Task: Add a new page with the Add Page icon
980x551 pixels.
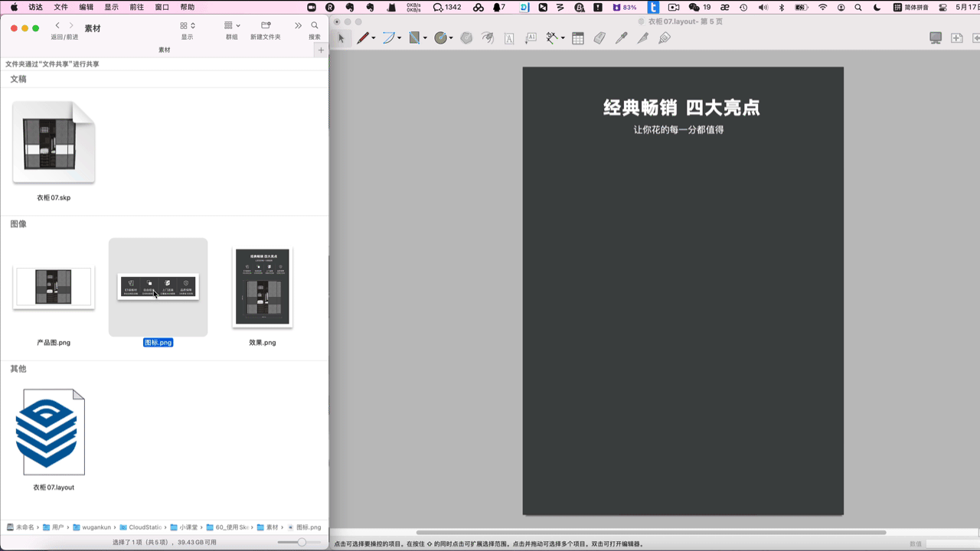Action: coord(957,37)
